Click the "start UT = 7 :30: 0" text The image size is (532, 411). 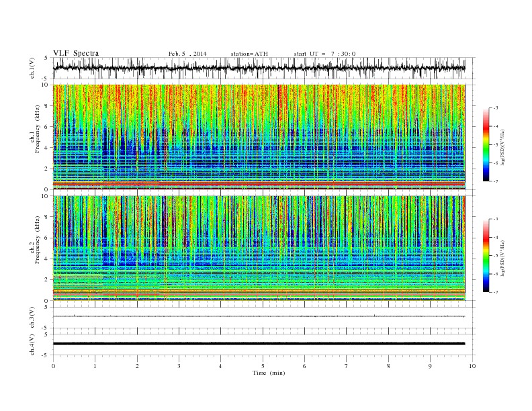click(x=324, y=54)
